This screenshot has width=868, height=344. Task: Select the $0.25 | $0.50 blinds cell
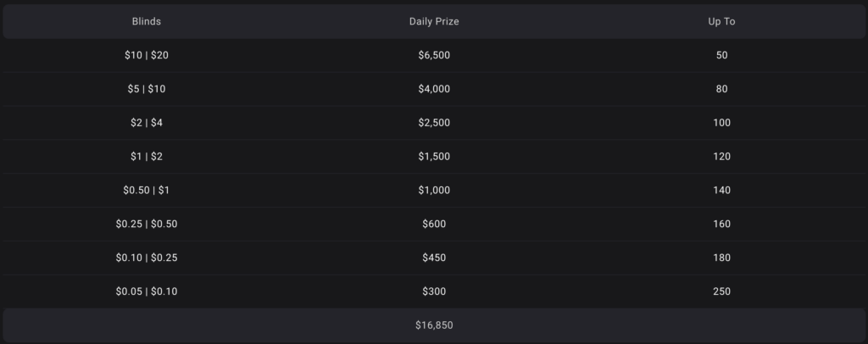coord(147,225)
